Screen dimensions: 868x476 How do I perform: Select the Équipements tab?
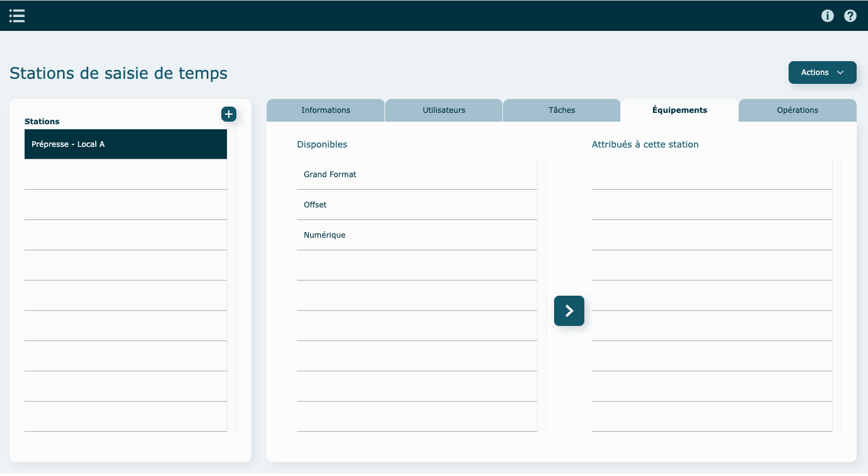pos(680,110)
